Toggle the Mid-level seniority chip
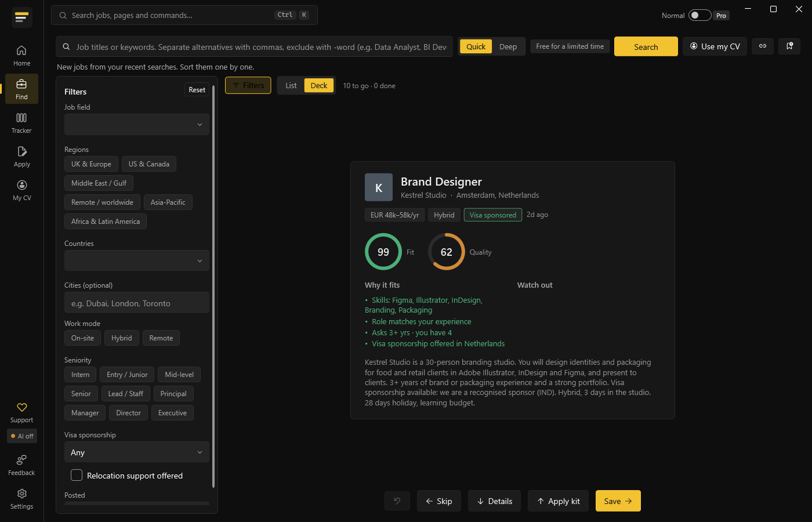Image resolution: width=812 pixels, height=522 pixels. [x=179, y=375]
